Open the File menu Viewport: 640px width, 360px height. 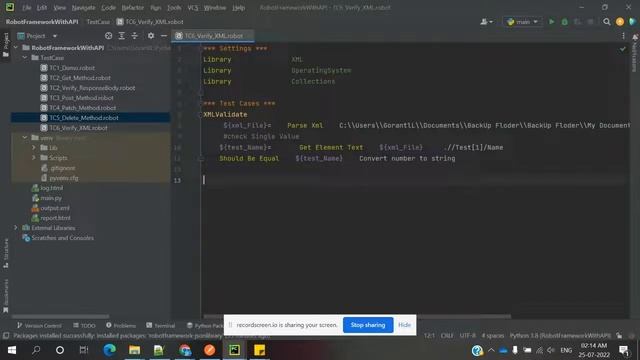(27, 7)
